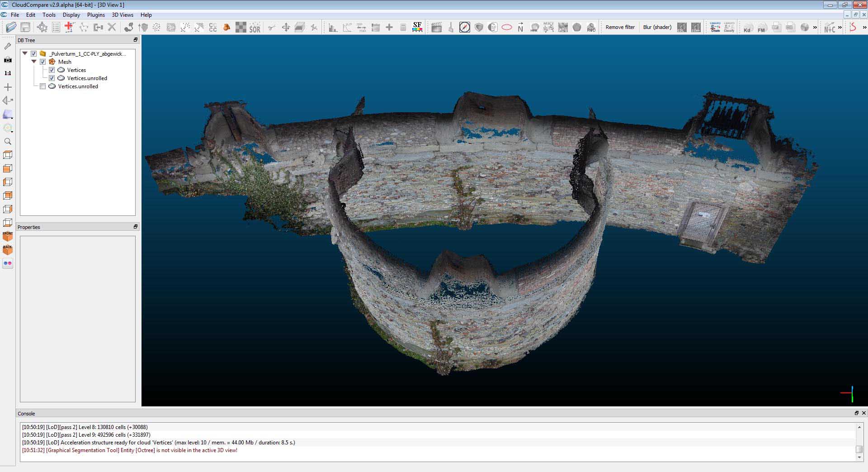Set BACK view with orange cube icon
This screenshot has height=472, width=868.
tap(8, 250)
